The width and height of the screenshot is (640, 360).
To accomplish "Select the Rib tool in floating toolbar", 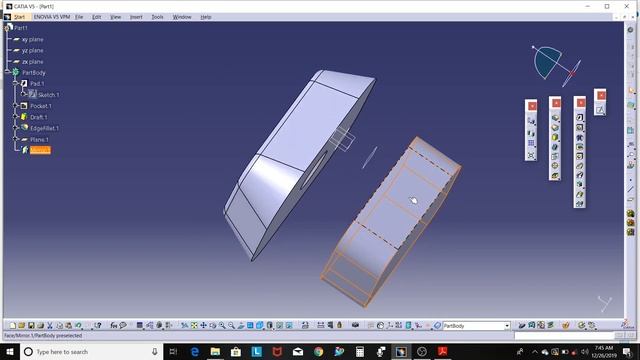I will pos(580,166).
